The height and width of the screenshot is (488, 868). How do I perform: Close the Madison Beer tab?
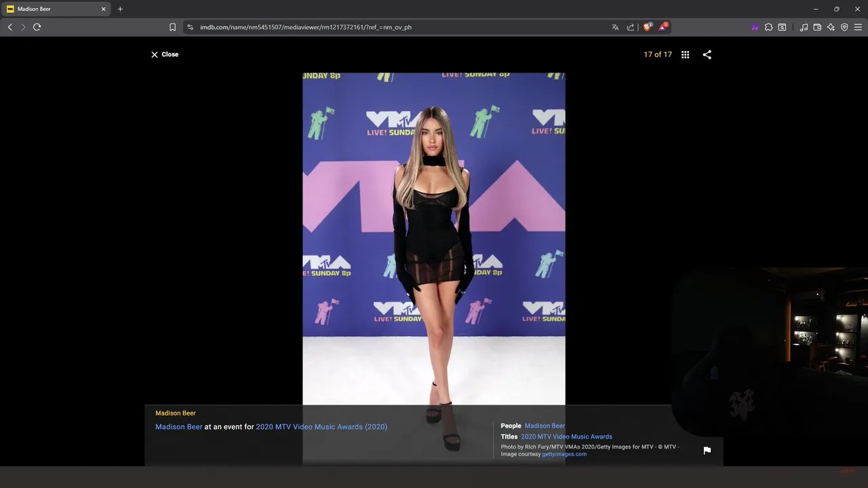point(104,9)
